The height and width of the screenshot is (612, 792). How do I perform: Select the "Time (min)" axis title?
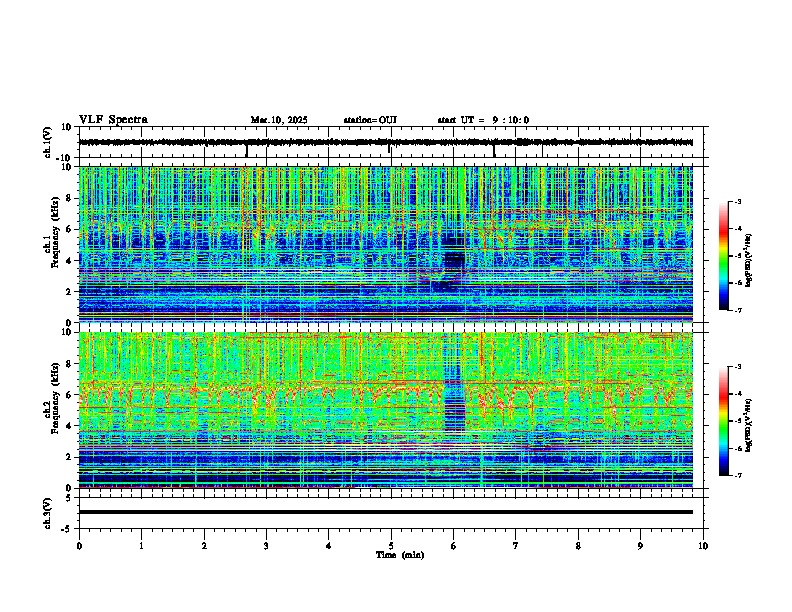400,555
